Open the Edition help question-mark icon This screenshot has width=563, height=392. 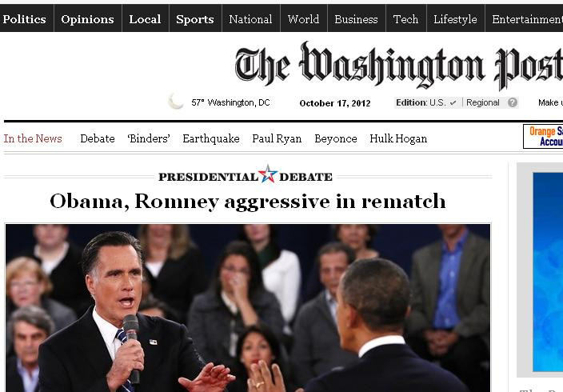[513, 102]
